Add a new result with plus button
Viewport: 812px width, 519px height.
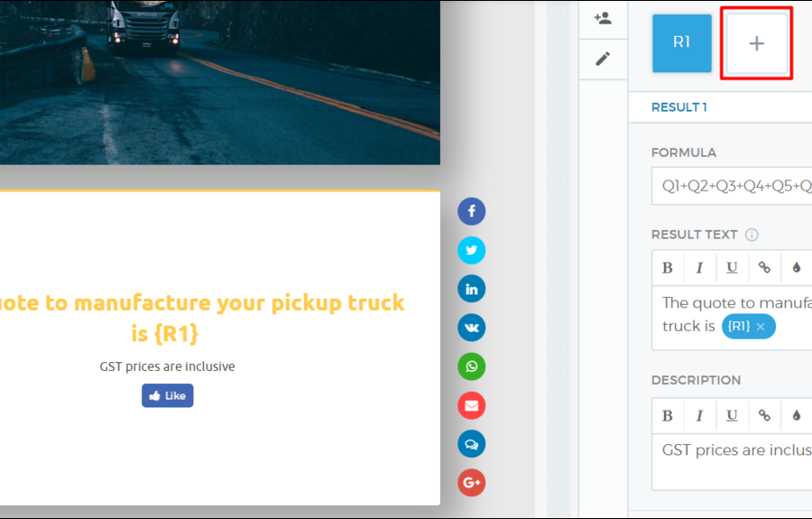(x=756, y=43)
